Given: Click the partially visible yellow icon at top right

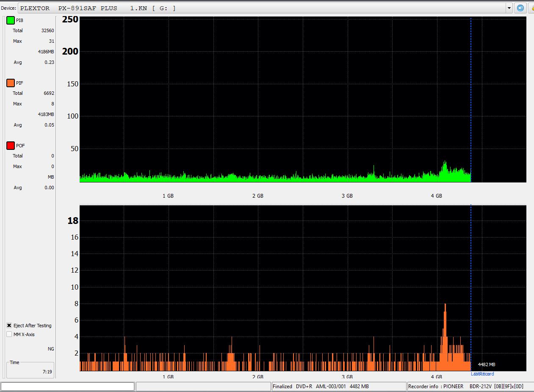Looking at the screenshot, I should pyautogui.click(x=531, y=8).
